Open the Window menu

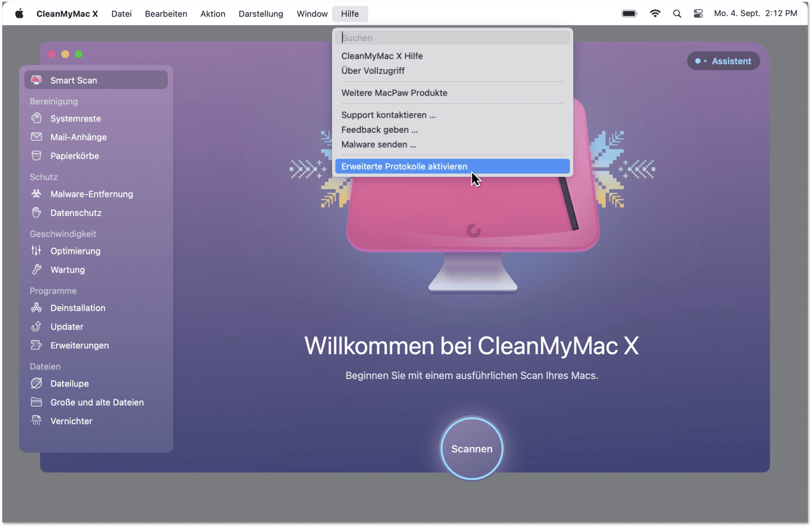click(x=312, y=14)
